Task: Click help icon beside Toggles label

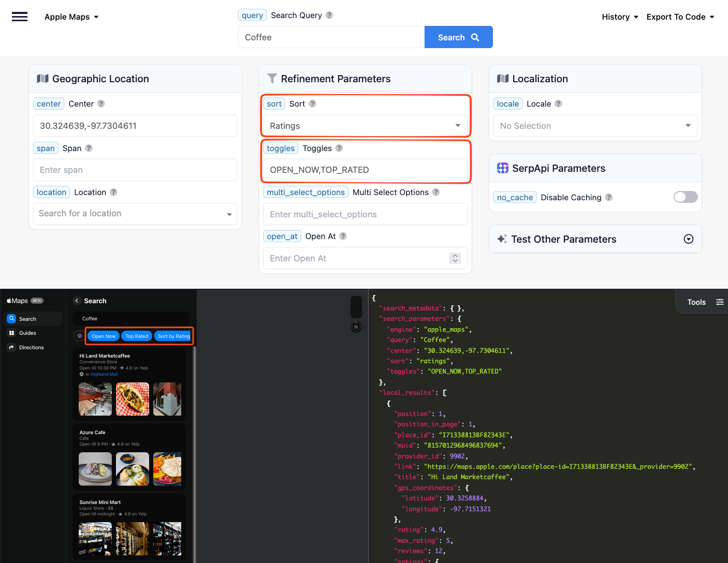Action: [339, 148]
